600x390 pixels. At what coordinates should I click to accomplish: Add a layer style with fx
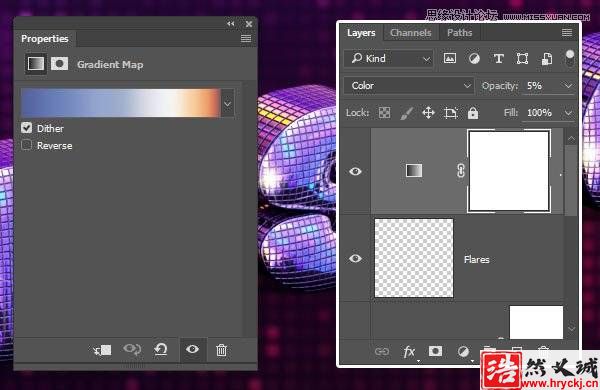click(409, 351)
